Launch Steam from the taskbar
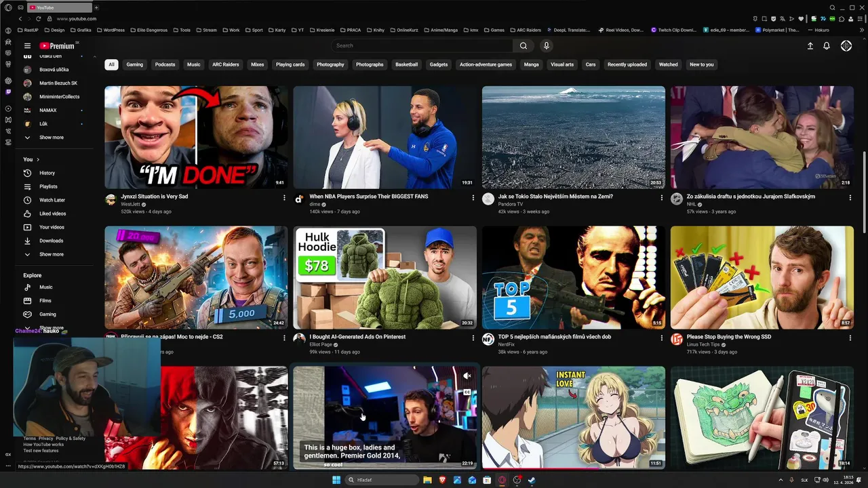 (x=532, y=480)
